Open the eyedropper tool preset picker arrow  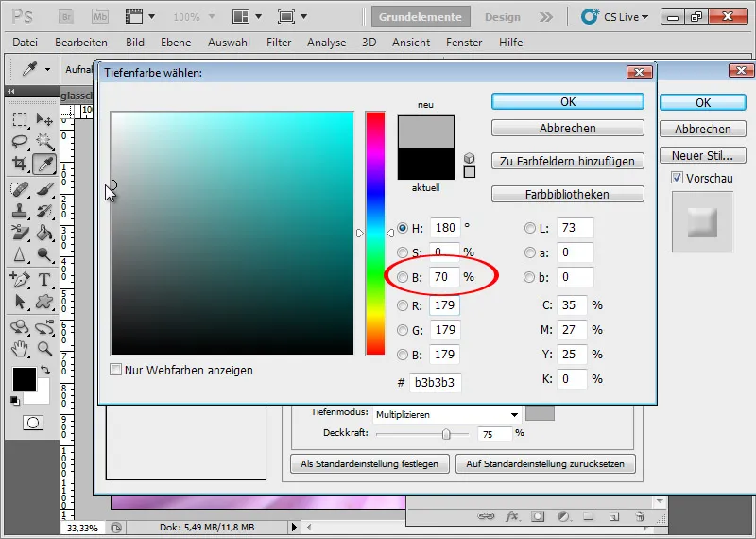(x=47, y=69)
